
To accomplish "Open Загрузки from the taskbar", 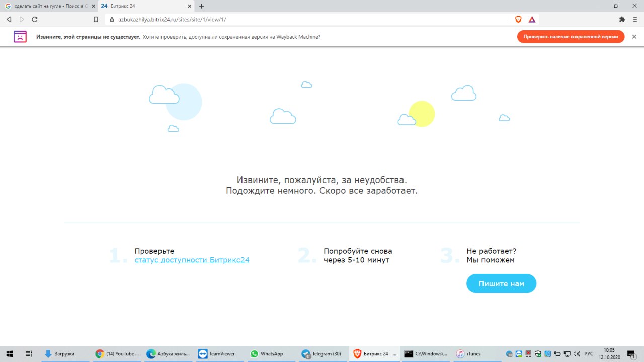I will pos(65,354).
